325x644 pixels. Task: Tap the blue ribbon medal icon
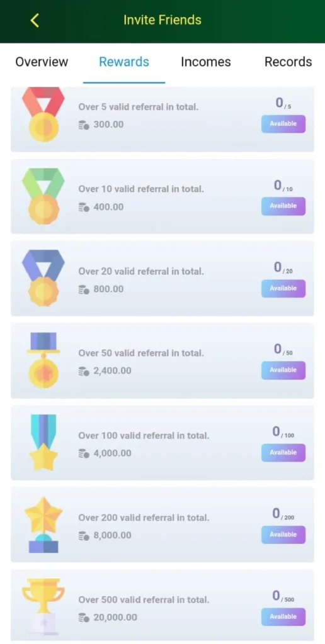[43, 278]
